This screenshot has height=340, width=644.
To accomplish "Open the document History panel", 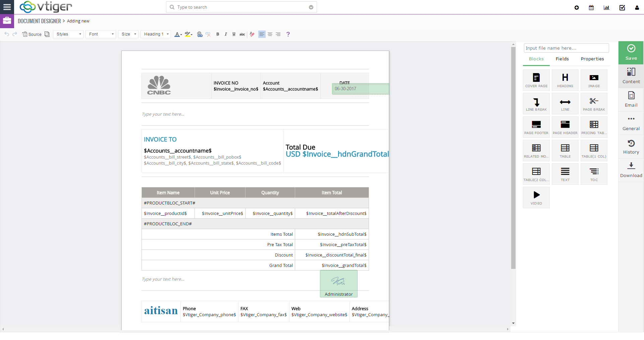I will click(x=631, y=147).
